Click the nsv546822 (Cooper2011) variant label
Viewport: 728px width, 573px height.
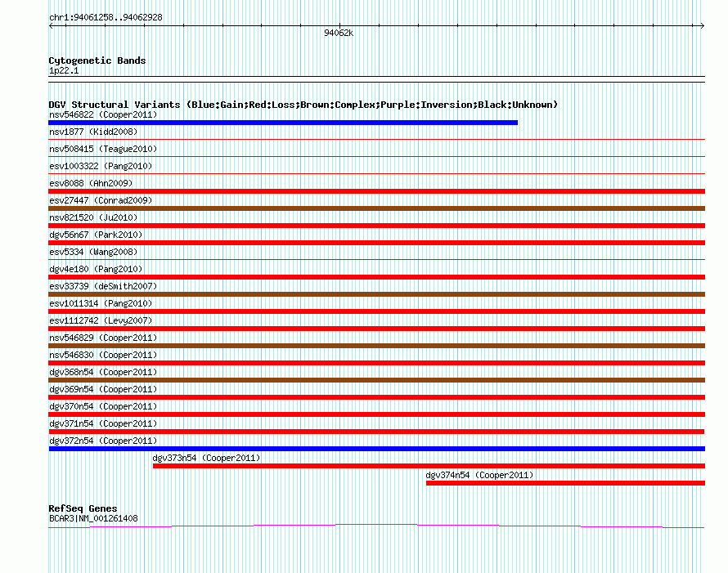(x=103, y=114)
